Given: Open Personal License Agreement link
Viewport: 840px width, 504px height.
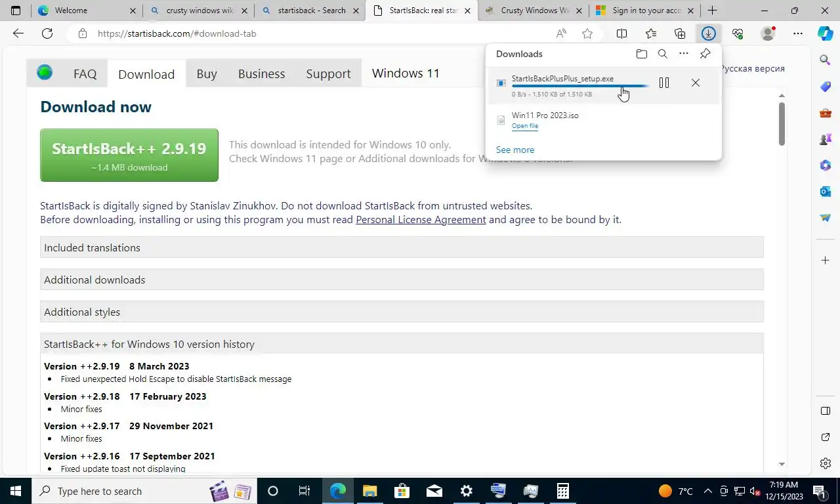Looking at the screenshot, I should (421, 220).
